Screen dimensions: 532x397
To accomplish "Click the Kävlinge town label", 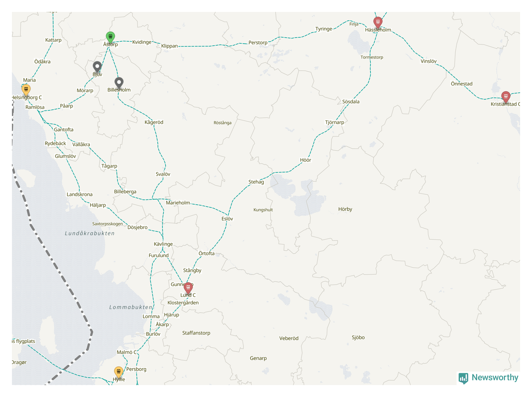I will pos(163,244).
